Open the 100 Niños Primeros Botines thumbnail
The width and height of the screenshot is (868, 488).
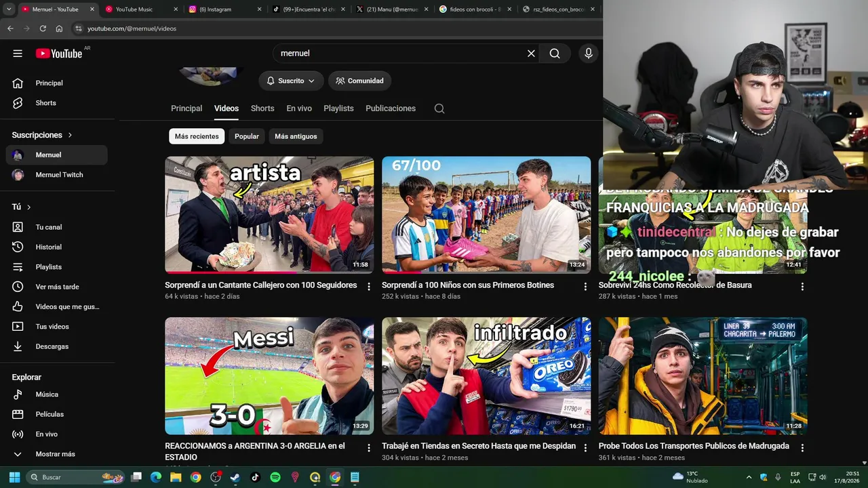[x=486, y=215]
